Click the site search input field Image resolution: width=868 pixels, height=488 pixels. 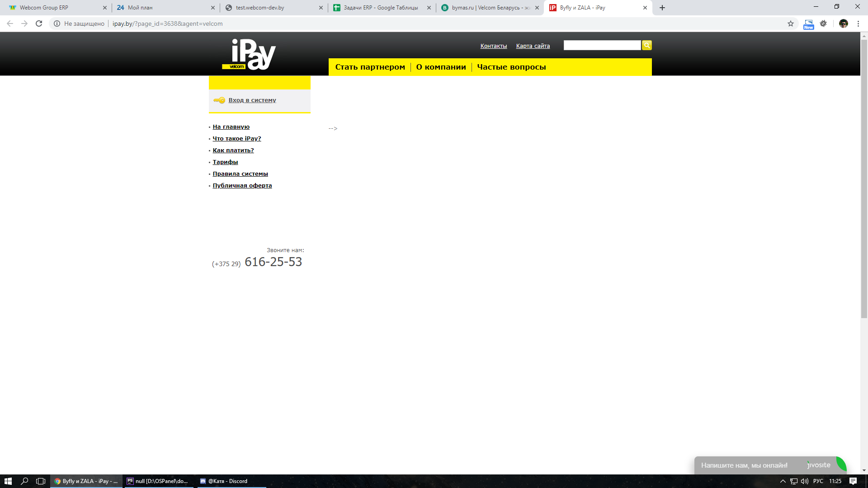(x=602, y=45)
